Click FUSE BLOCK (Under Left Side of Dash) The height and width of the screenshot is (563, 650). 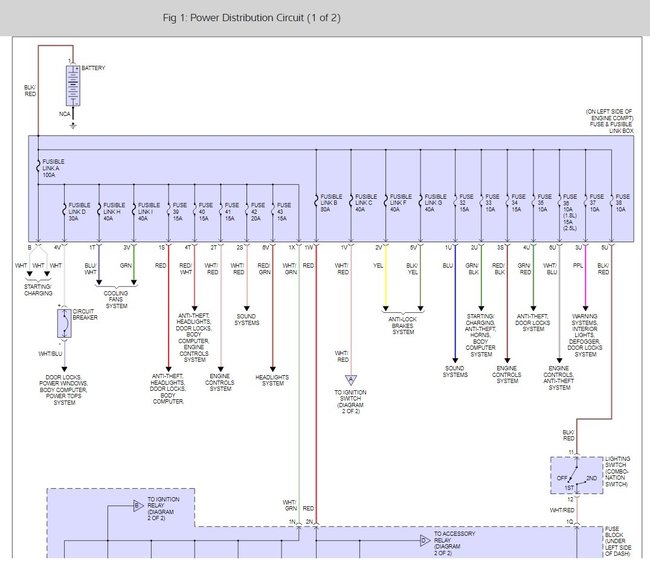618,541
